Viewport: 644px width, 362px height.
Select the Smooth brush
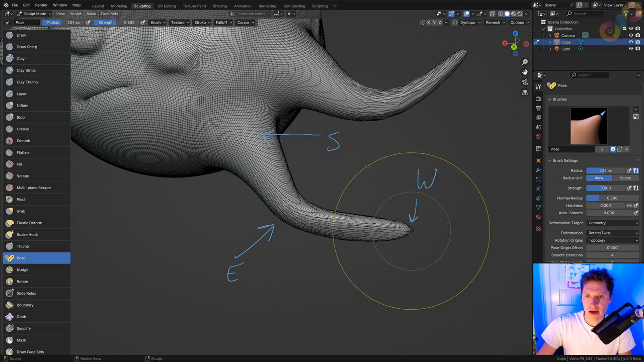[x=36, y=141]
